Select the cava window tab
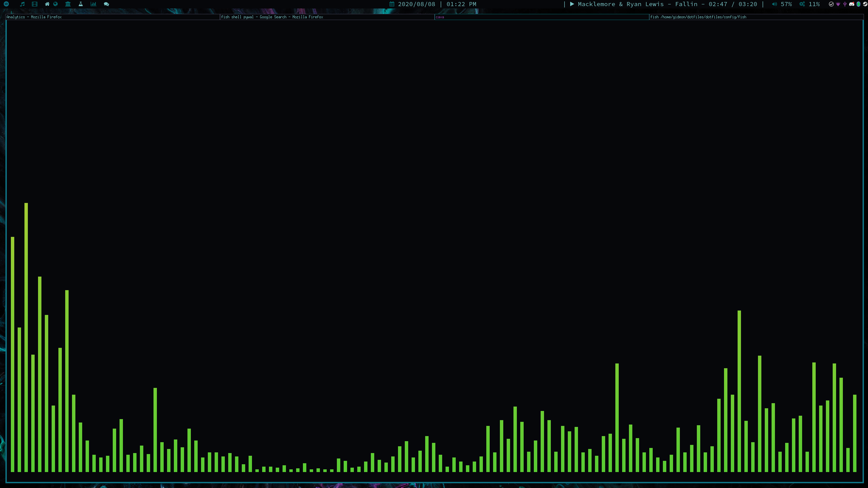This screenshot has height=488, width=868. click(440, 17)
